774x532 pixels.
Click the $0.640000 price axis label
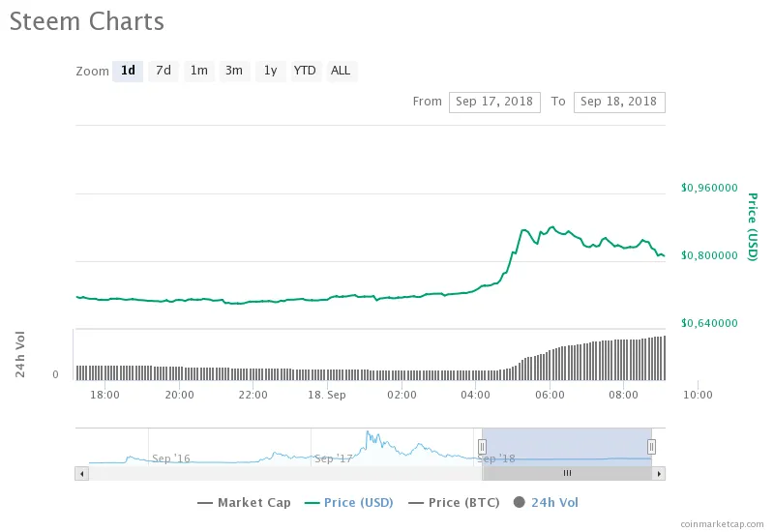[x=709, y=323]
